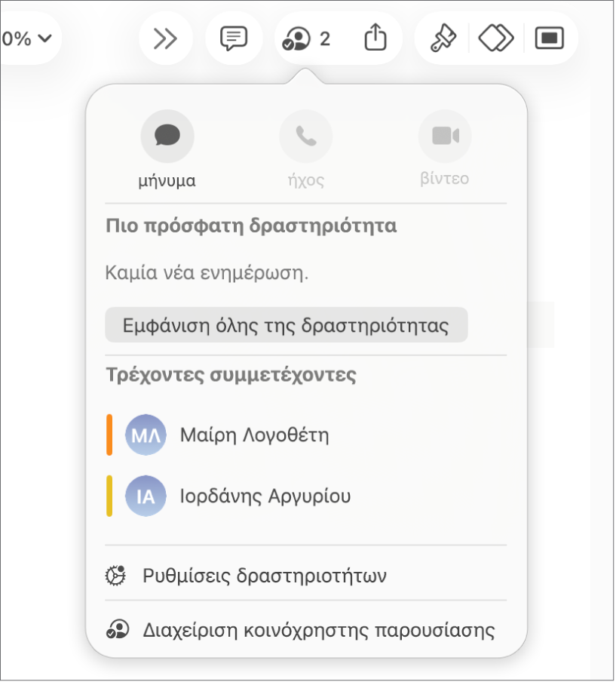The height and width of the screenshot is (682, 616).
Task: Open the share icon in toolbar
Action: coord(375,38)
